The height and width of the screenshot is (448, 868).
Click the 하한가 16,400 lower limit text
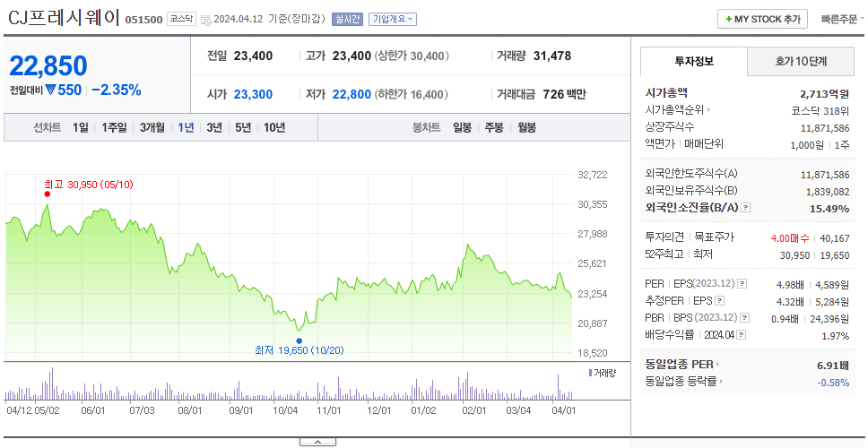coord(412,95)
